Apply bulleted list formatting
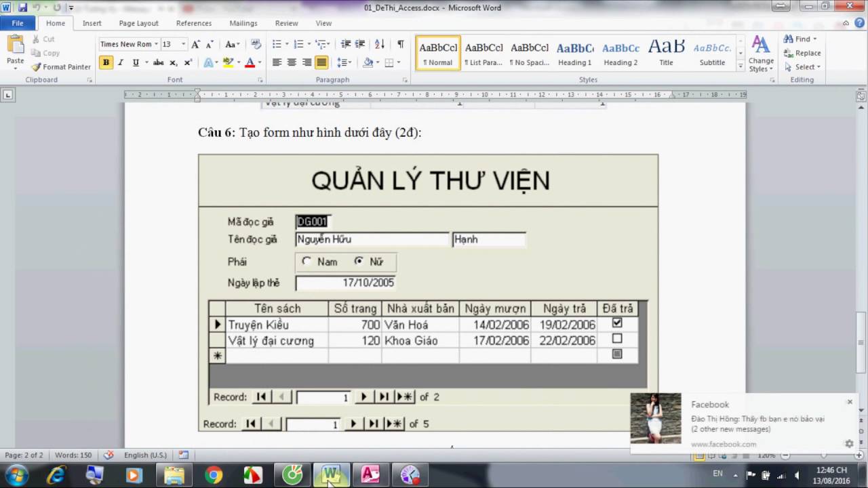Viewport: 868px width, 488px height. click(x=278, y=44)
